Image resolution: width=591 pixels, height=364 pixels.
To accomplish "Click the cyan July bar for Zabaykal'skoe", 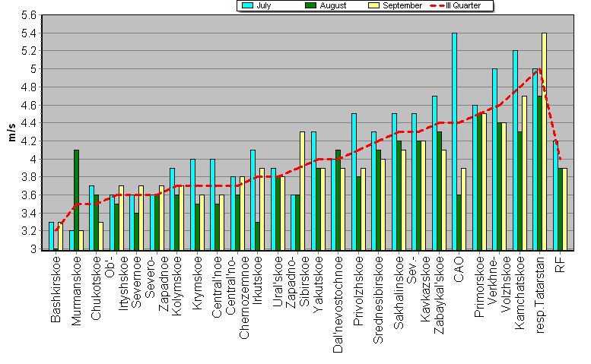I will (434, 173).
